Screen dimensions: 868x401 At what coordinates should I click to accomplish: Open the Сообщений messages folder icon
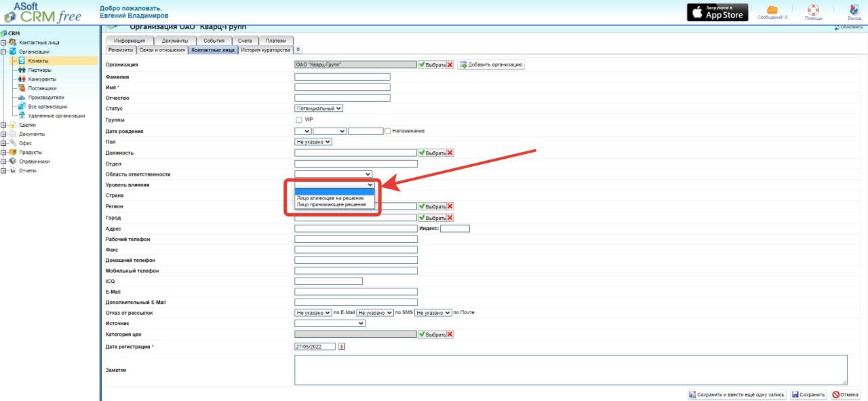[772, 9]
